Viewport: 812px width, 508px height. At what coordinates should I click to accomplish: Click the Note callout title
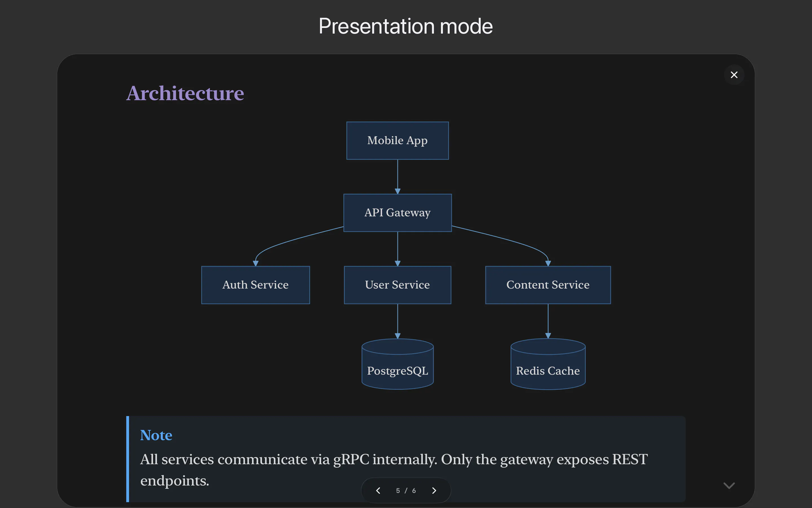point(156,435)
